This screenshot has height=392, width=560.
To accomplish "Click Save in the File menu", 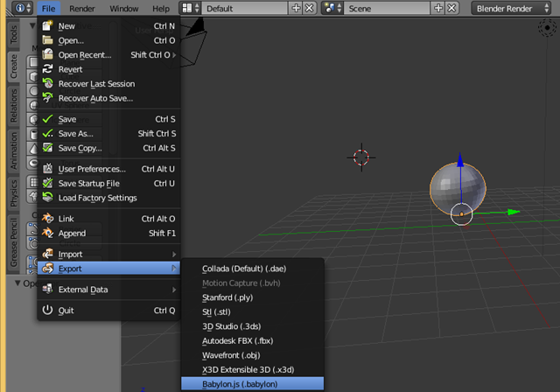I will (108, 119).
